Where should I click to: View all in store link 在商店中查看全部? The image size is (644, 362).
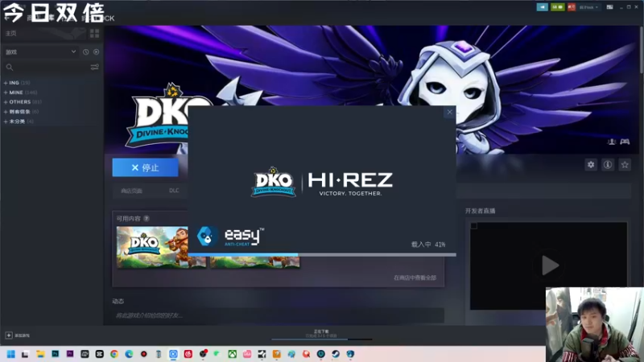pos(415,278)
